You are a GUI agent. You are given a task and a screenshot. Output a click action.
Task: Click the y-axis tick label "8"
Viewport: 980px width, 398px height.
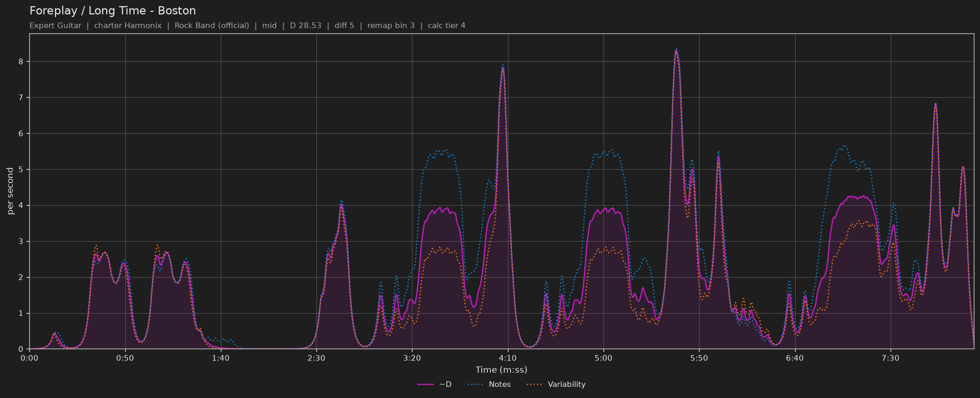coord(22,62)
